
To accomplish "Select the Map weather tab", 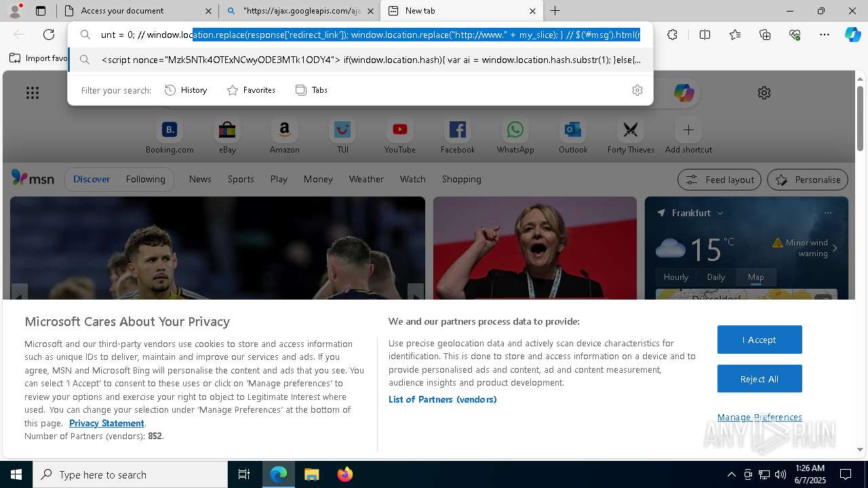I will [755, 277].
